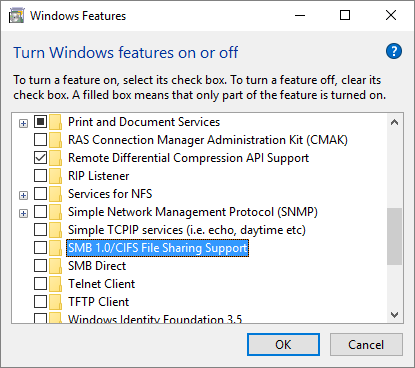This screenshot has width=415, height=368.
Task: Click folder icon beside Print and Document Services
Action: [x=55, y=122]
